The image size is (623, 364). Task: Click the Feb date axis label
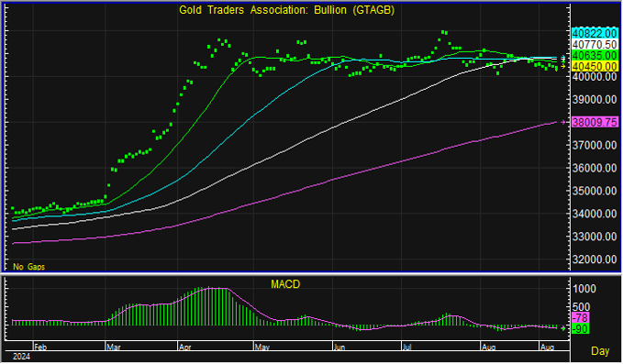click(x=40, y=347)
